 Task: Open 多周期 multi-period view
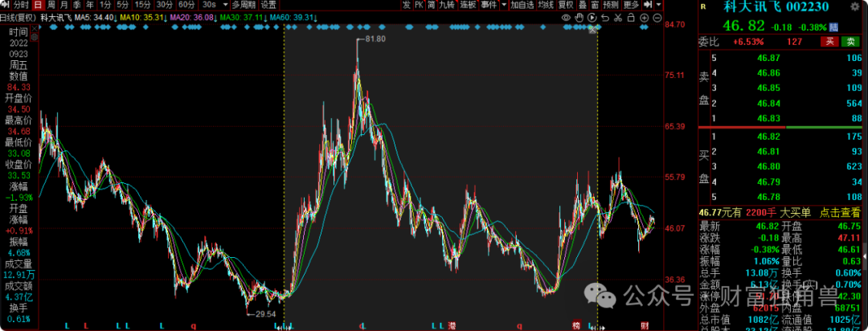pyautogui.click(x=244, y=5)
